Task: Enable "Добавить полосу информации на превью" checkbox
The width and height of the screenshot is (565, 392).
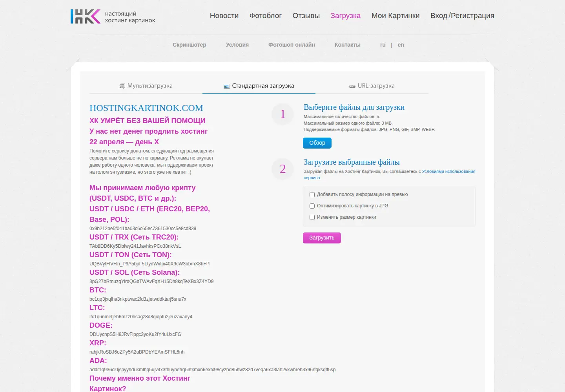Action: click(312, 194)
